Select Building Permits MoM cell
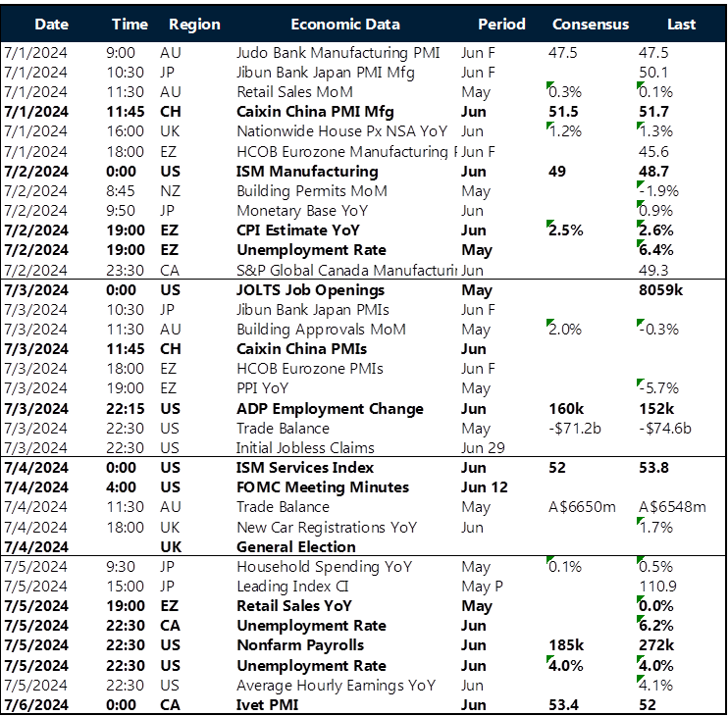The image size is (728, 716). [312, 191]
